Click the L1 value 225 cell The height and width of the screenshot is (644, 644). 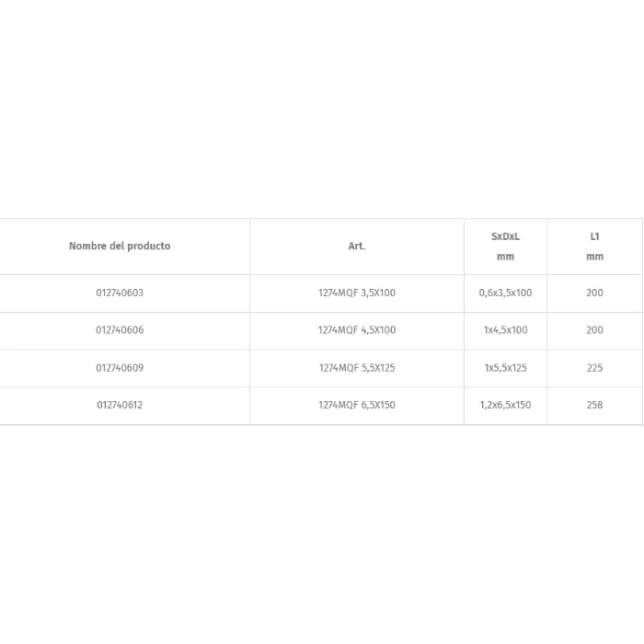(594, 368)
